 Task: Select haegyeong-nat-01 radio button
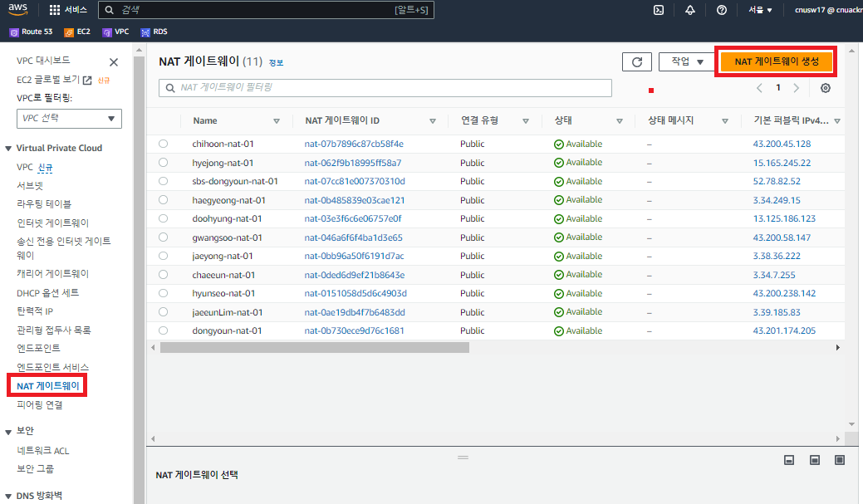coord(163,200)
